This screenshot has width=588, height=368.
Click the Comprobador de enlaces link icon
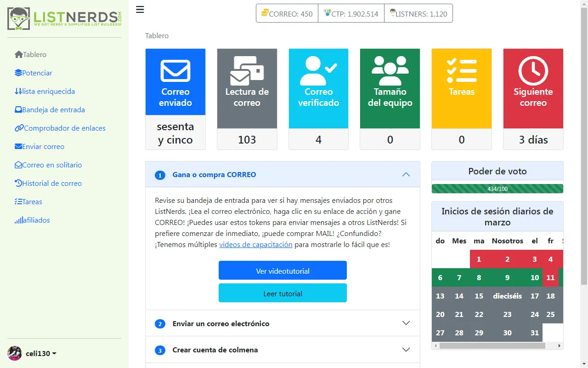[x=19, y=128]
